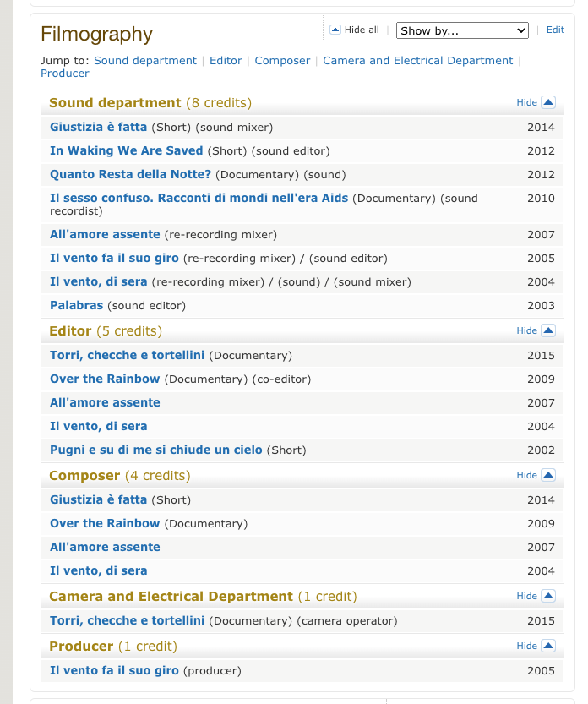The image size is (588, 704).
Task: Click the Edit link for Filmography
Action: pyautogui.click(x=555, y=30)
